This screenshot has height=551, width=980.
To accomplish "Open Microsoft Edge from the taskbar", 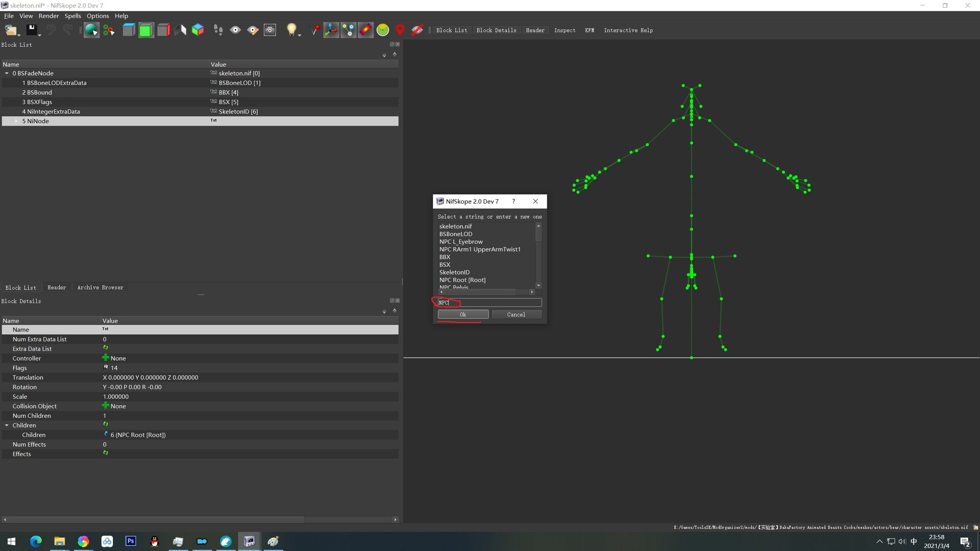I will coord(36,541).
